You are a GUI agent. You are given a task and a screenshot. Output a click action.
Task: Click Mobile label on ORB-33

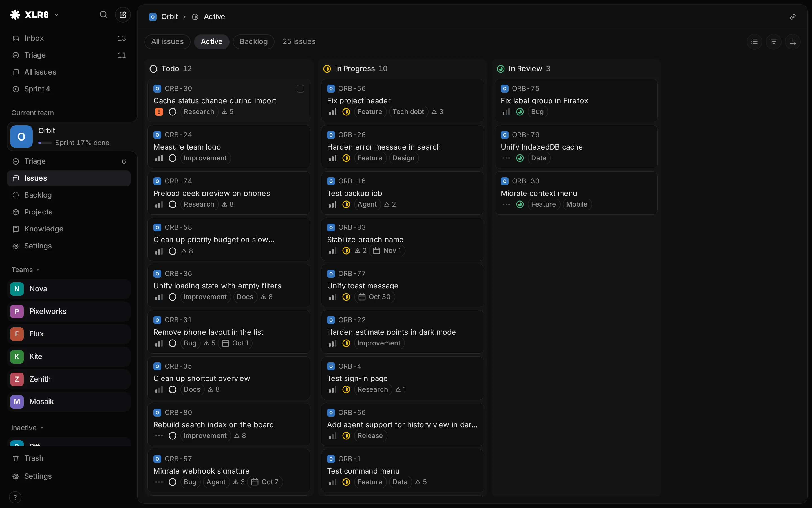pos(577,204)
